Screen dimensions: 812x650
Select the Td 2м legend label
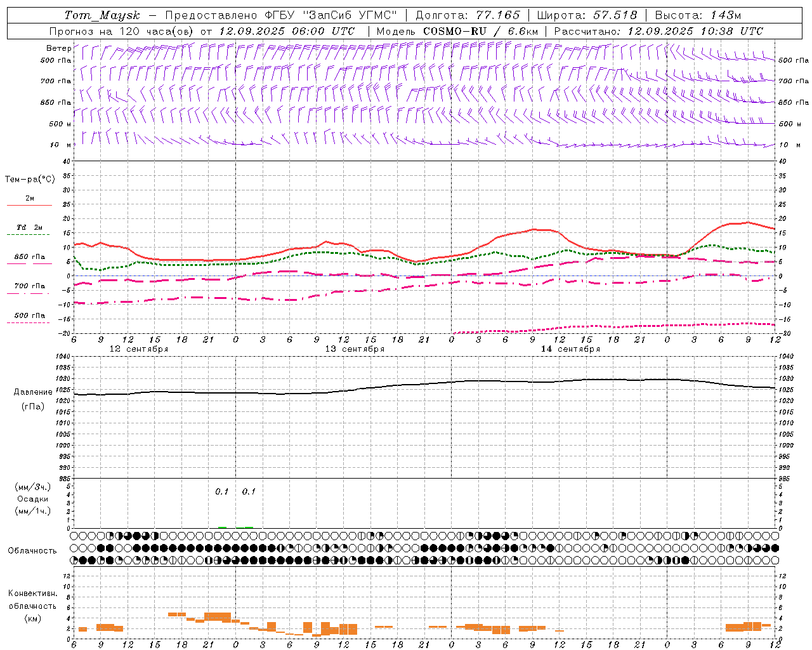(30, 227)
